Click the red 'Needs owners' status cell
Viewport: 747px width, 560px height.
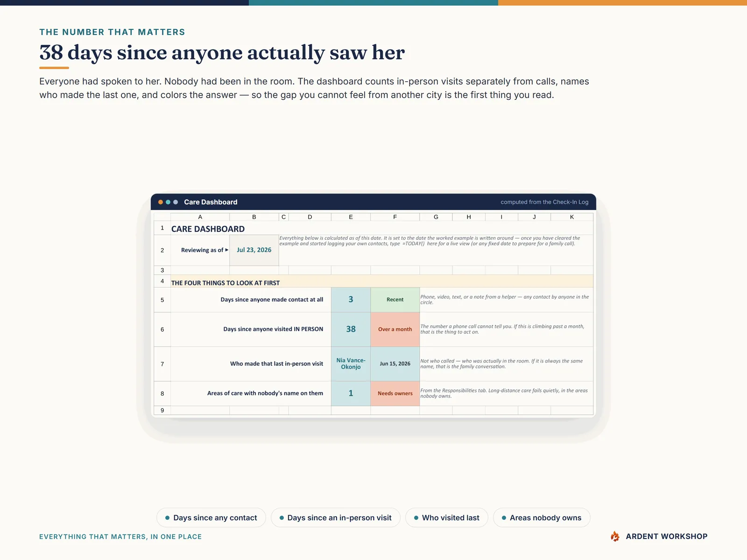click(x=395, y=393)
